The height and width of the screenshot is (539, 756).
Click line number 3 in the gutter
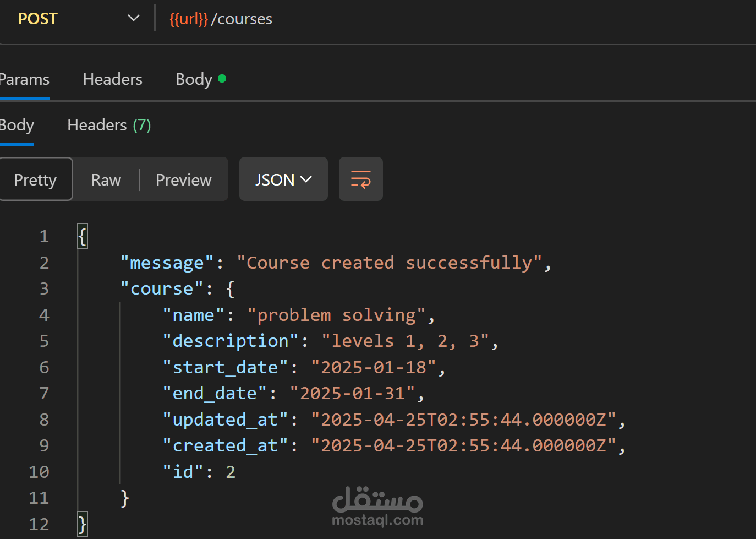pyautogui.click(x=44, y=288)
